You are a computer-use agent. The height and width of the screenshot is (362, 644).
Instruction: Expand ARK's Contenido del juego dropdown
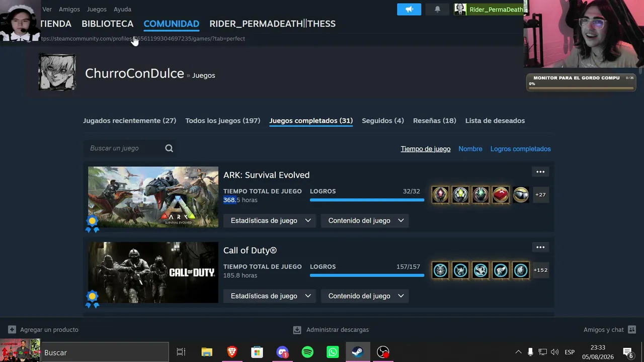pyautogui.click(x=365, y=221)
